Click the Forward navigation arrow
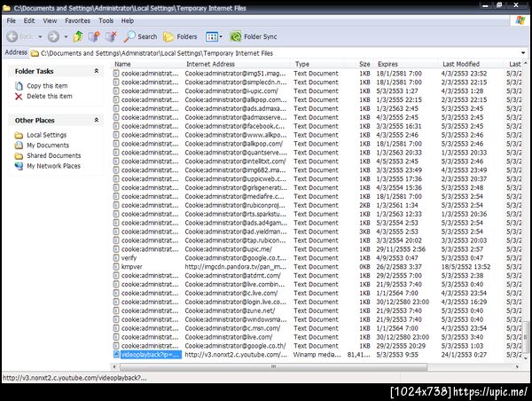Image resolution: width=532 pixels, height=401 pixels. click(53, 36)
